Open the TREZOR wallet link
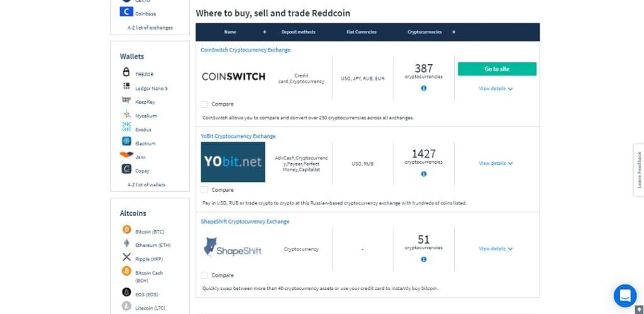The height and width of the screenshot is (314, 644). click(144, 74)
